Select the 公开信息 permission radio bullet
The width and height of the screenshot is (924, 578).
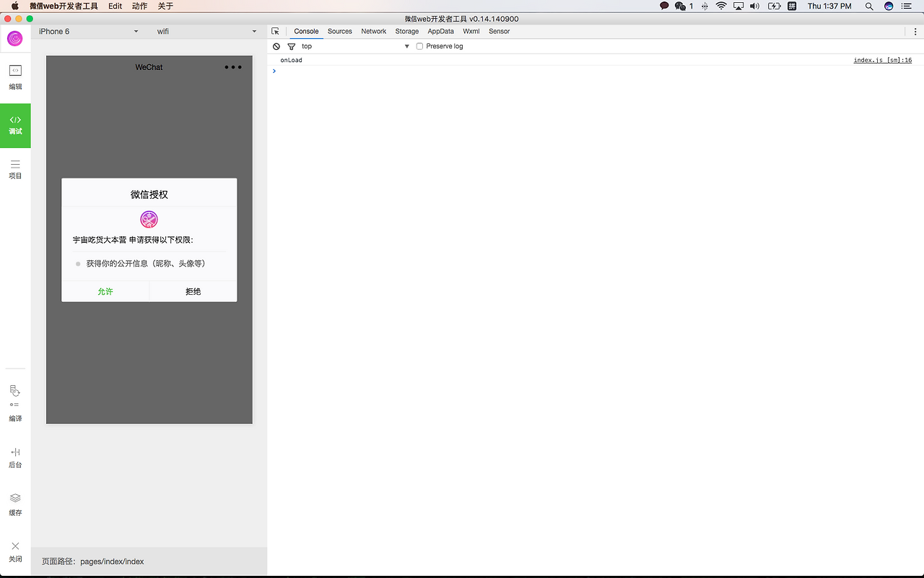tap(78, 264)
